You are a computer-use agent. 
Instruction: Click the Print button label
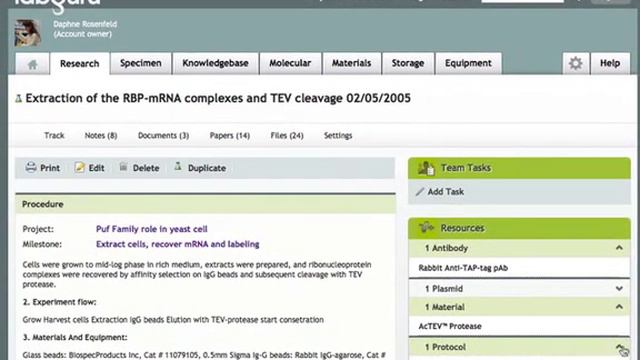point(50,168)
